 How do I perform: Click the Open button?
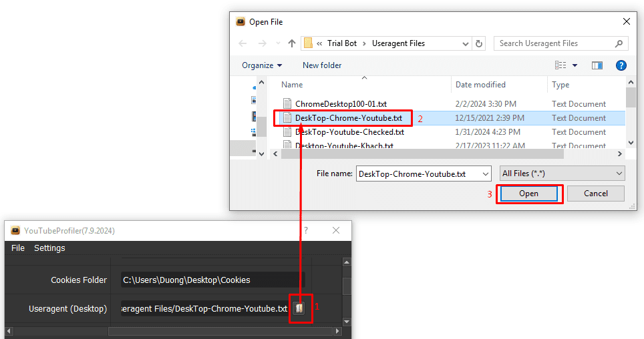coord(528,194)
